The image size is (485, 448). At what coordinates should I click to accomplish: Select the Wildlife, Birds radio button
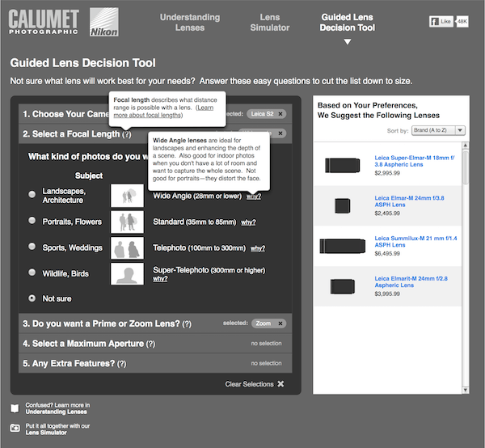click(32, 273)
